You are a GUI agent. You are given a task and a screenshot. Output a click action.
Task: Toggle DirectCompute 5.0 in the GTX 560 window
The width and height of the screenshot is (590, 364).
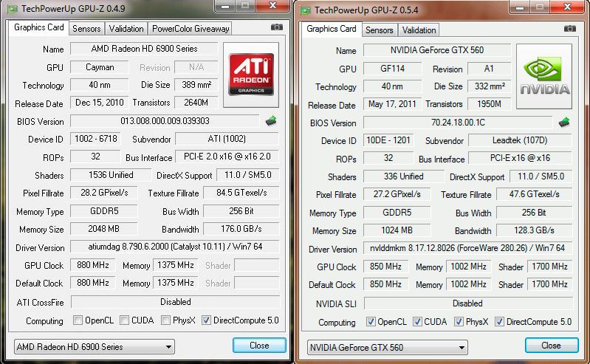pyautogui.click(x=499, y=321)
